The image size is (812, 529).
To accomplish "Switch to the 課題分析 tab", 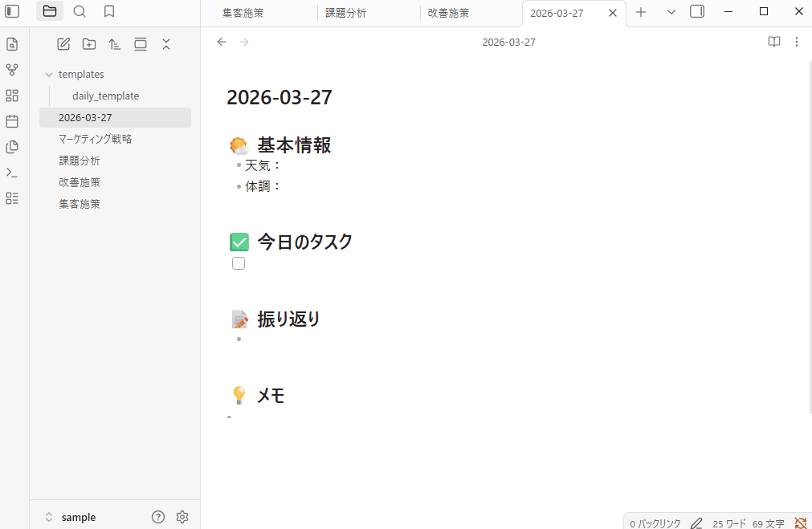I will [x=346, y=13].
